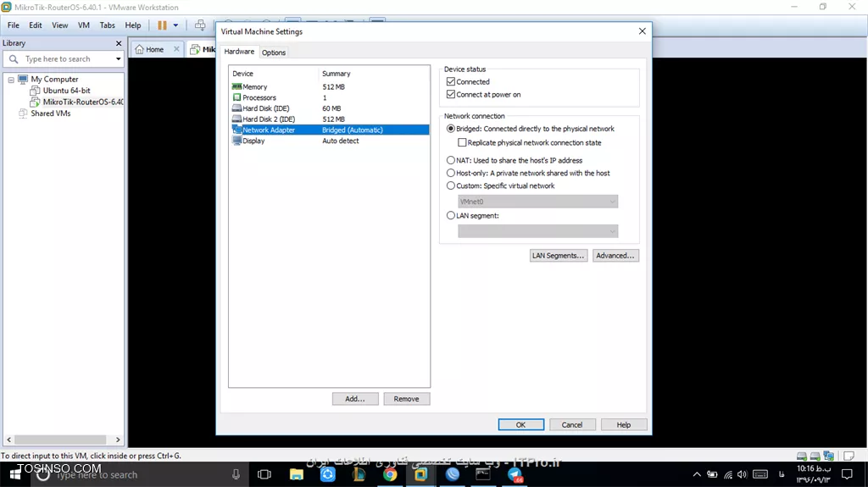Select the LAN segment radio option
This screenshot has width=868, height=487.
(451, 216)
